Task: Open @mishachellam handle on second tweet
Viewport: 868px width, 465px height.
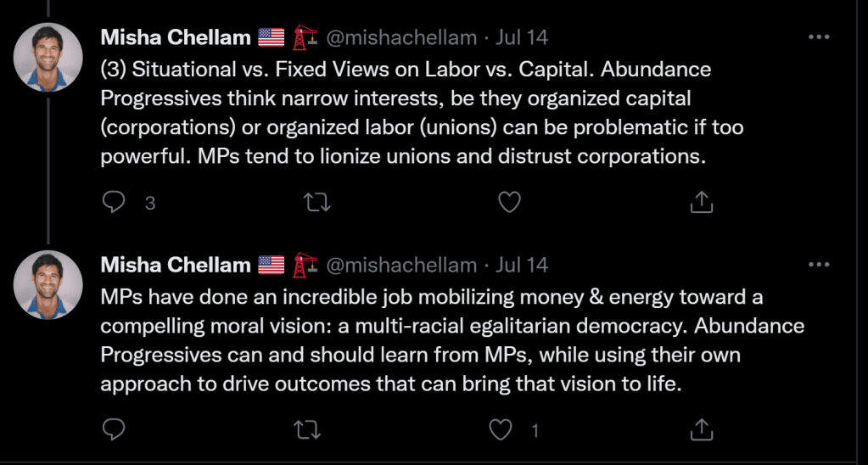Action: 400,265
